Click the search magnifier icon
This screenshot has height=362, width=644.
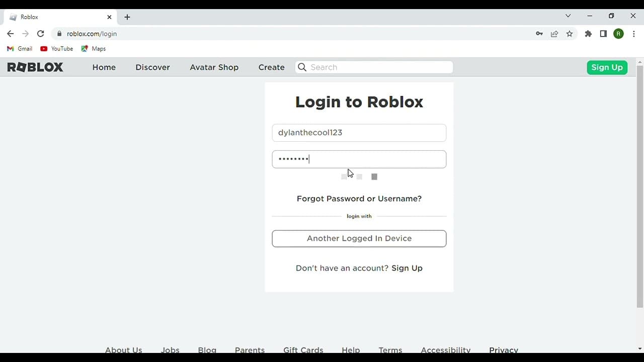302,67
